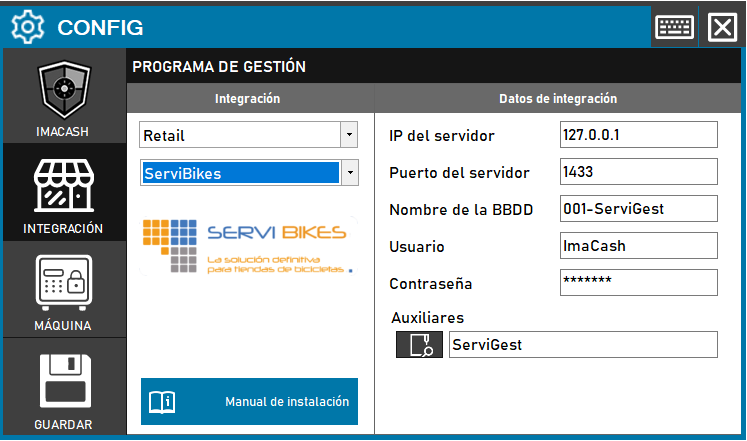Close the Config window
This screenshot has height=441, width=747.
(722, 27)
